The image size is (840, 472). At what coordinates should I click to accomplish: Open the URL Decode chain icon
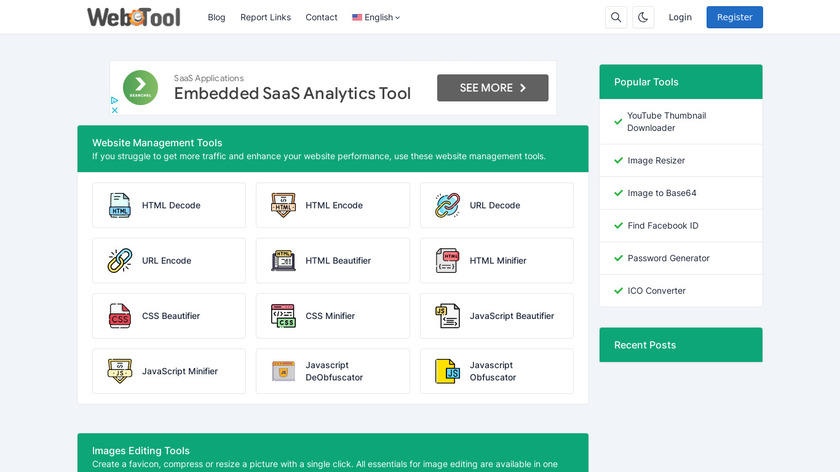click(x=447, y=206)
